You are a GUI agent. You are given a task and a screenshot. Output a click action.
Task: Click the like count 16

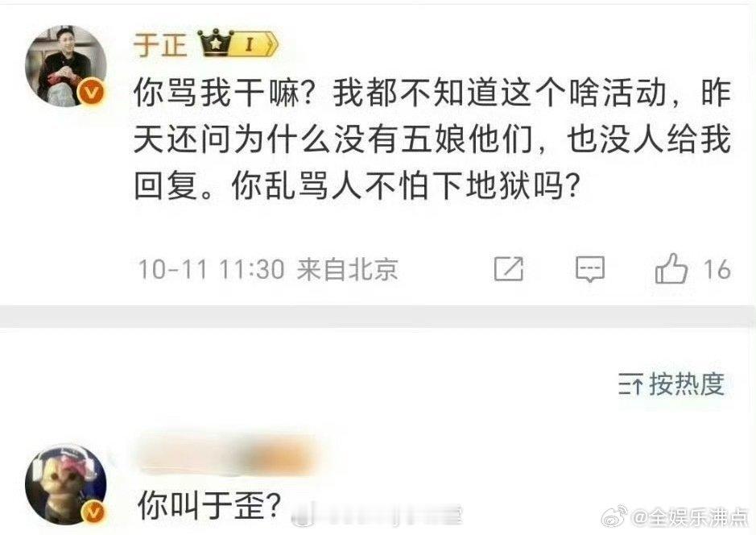717,269
